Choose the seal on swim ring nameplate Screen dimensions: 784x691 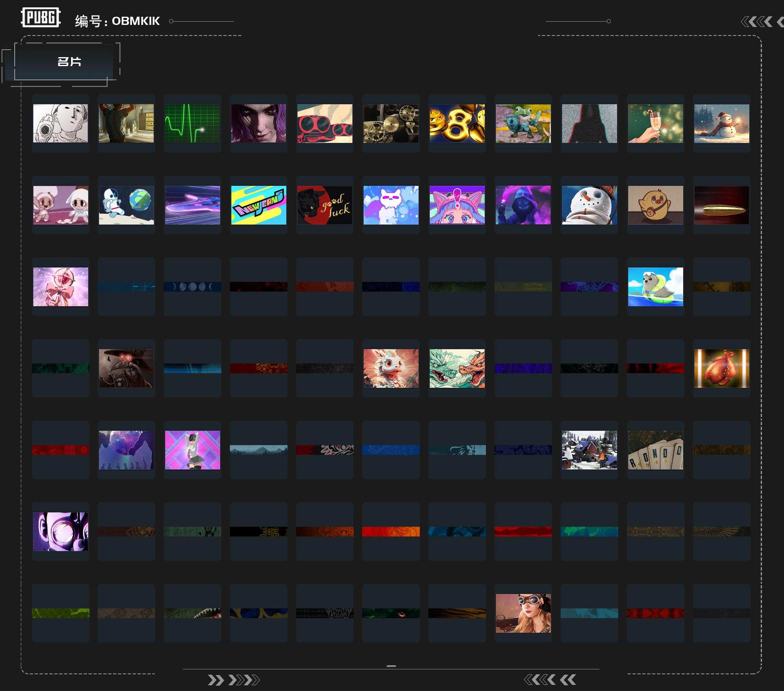[656, 287]
